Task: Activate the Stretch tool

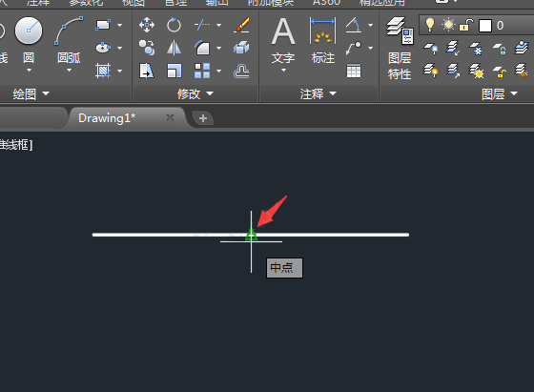Action: [147, 71]
